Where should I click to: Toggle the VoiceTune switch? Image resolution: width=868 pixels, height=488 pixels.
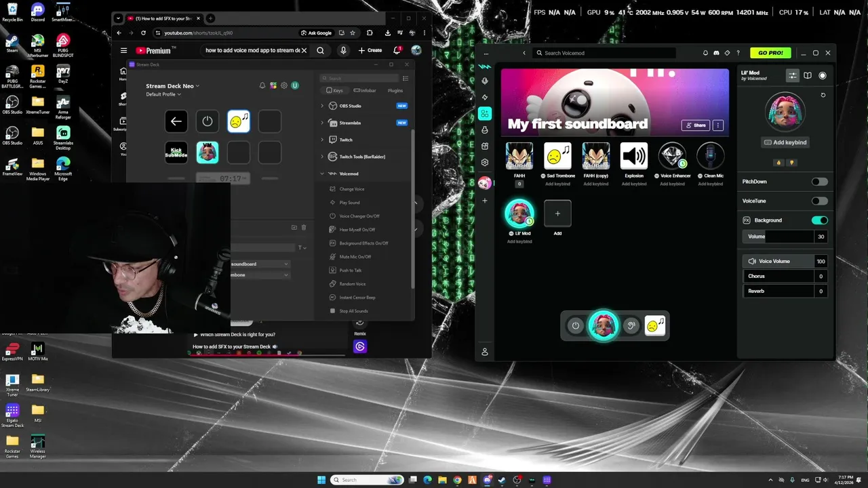tap(819, 201)
